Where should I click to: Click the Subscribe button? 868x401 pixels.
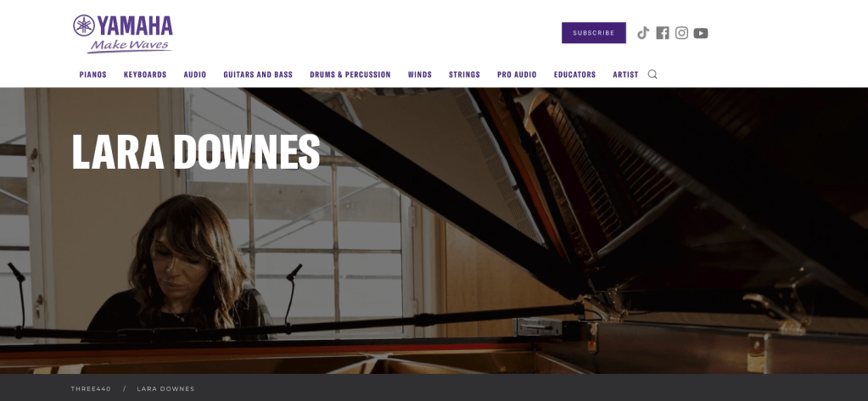[x=593, y=32]
